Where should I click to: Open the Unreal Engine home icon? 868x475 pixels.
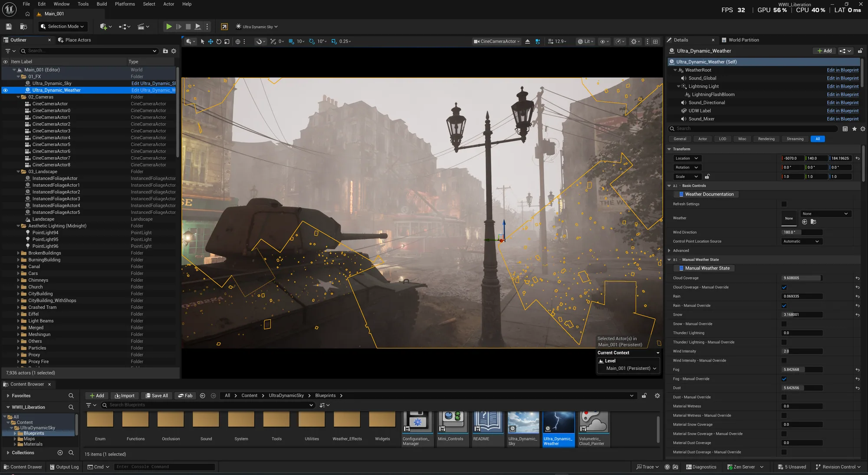click(27, 14)
